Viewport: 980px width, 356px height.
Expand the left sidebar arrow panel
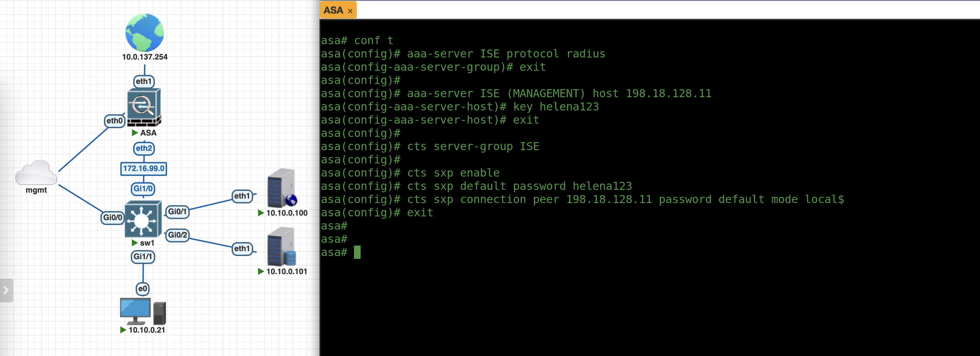coord(6,290)
